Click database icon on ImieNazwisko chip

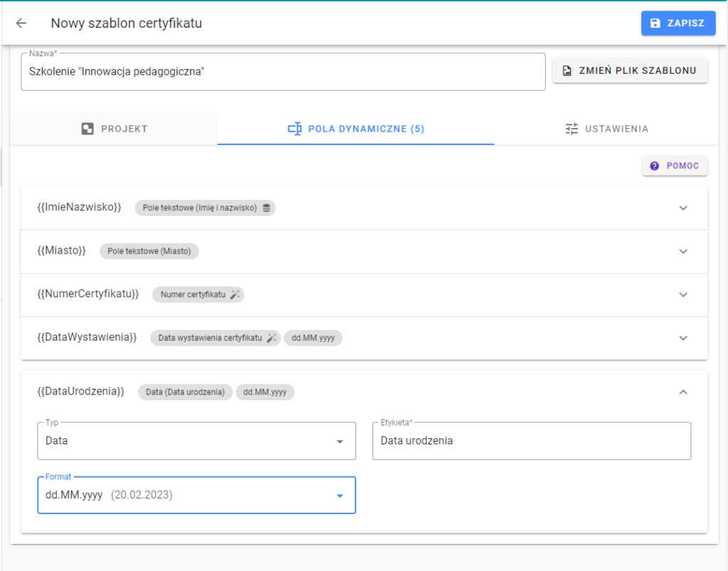(267, 208)
